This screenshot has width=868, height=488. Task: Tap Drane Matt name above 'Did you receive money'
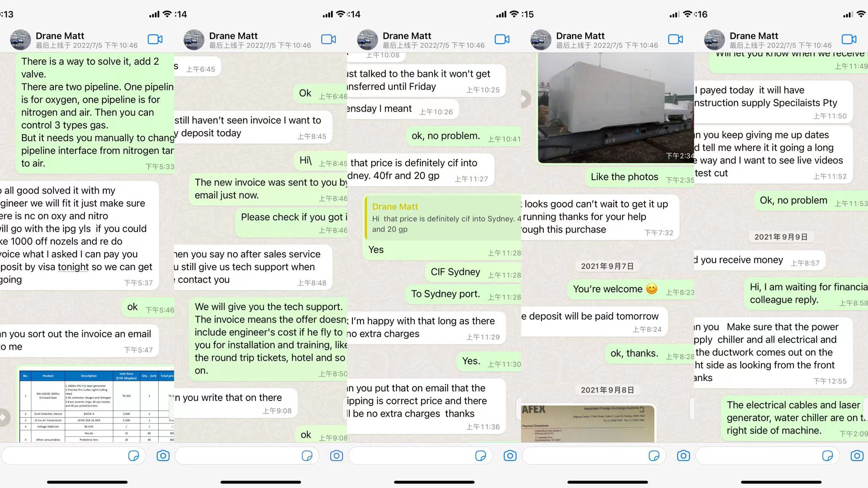click(x=754, y=36)
